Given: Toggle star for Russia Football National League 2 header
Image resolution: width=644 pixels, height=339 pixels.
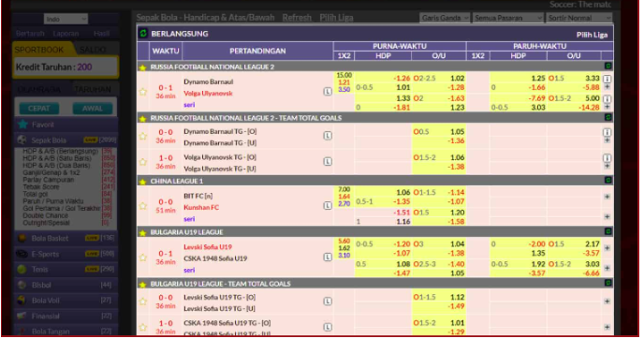Looking at the screenshot, I should (142, 67).
